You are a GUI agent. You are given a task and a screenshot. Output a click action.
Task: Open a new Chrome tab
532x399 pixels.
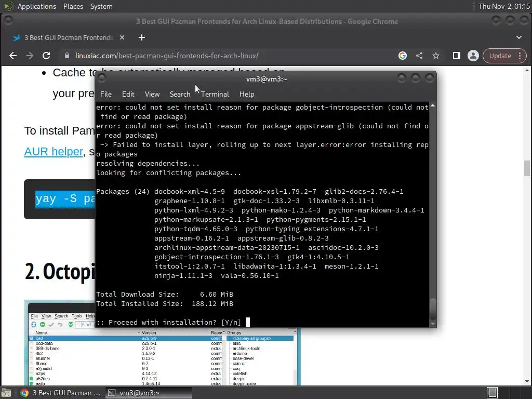(142, 37)
